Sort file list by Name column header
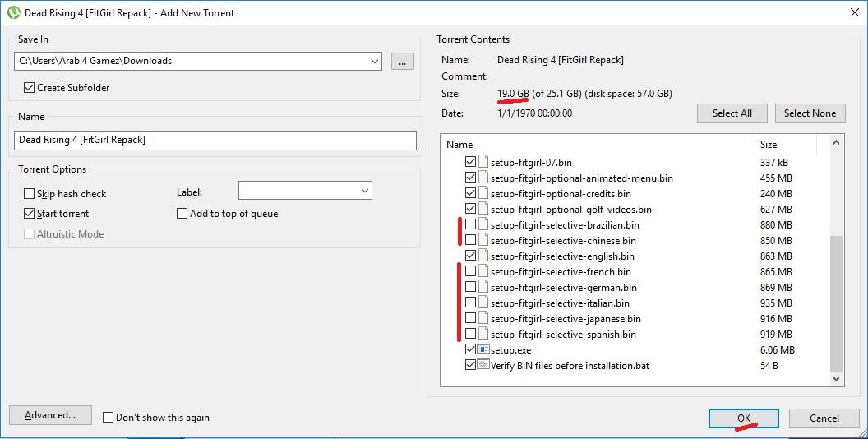Screen dimensions: 868x439 coord(596,145)
